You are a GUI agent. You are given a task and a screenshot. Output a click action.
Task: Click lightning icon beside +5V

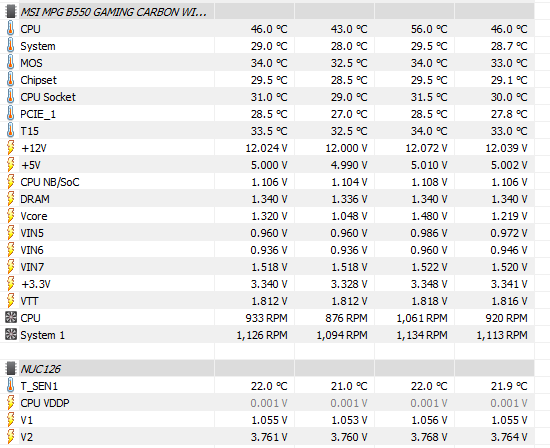(11, 165)
